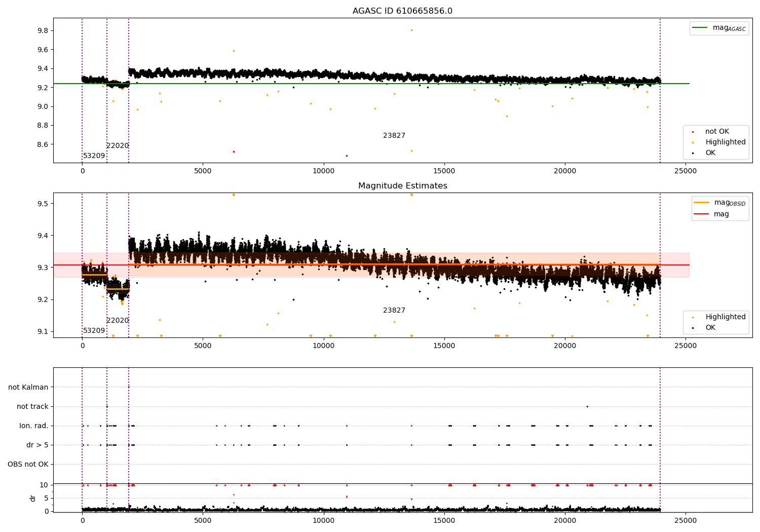
Task: Click the 'AGASC ID 610665856.0' plot title
Action: [x=402, y=11]
